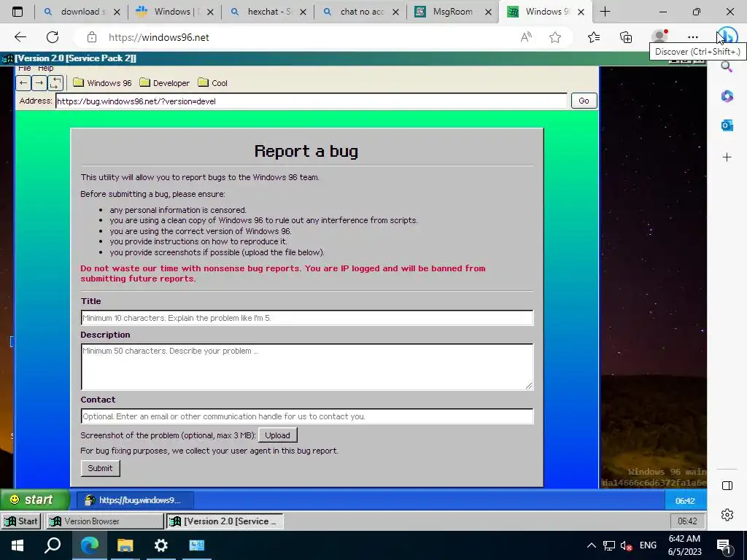Reload page in Windows 96 browser
The image size is (747, 560).
[x=55, y=83]
